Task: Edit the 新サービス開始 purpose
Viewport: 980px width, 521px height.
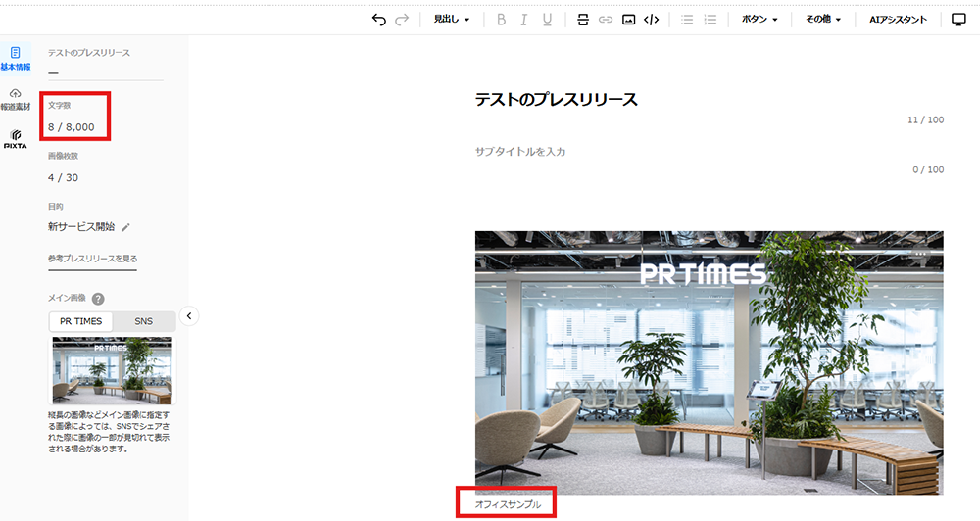Action: click(125, 227)
